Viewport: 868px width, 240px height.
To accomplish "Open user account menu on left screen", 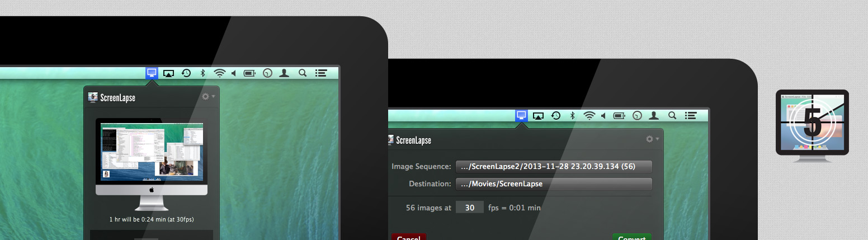I will coord(284,73).
